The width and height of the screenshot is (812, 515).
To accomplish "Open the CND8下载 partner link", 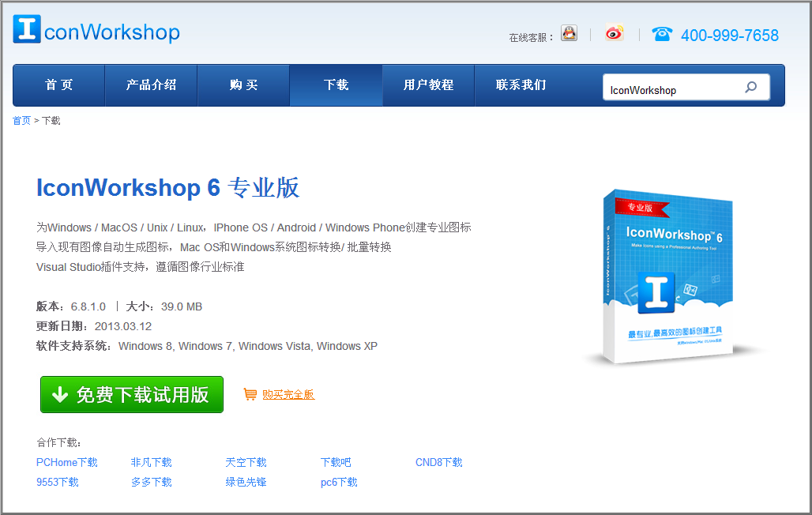I will pyautogui.click(x=438, y=462).
